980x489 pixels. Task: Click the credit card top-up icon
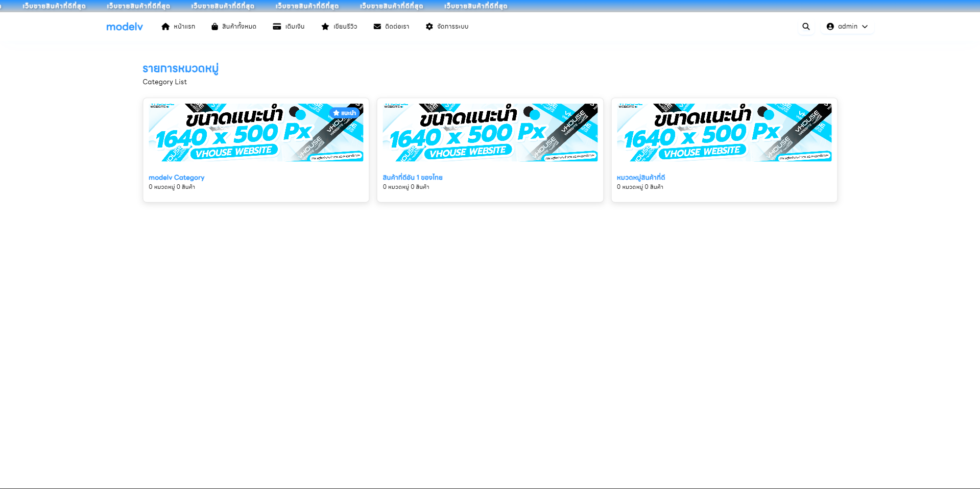click(x=277, y=27)
